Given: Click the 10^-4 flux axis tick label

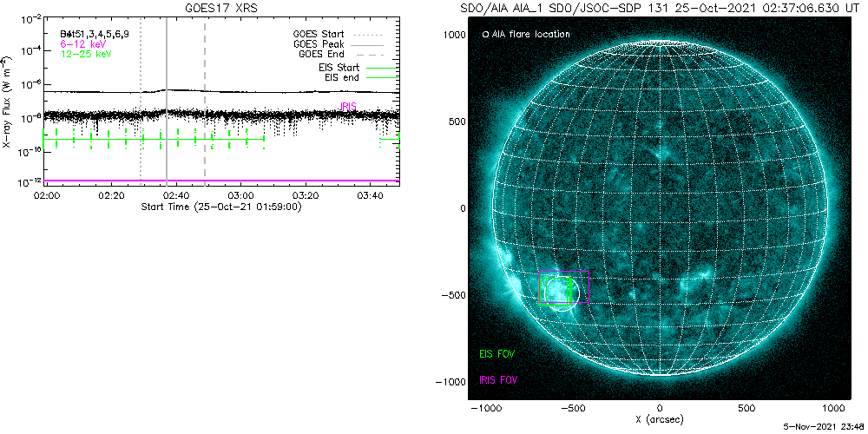Looking at the screenshot, I should [31, 51].
